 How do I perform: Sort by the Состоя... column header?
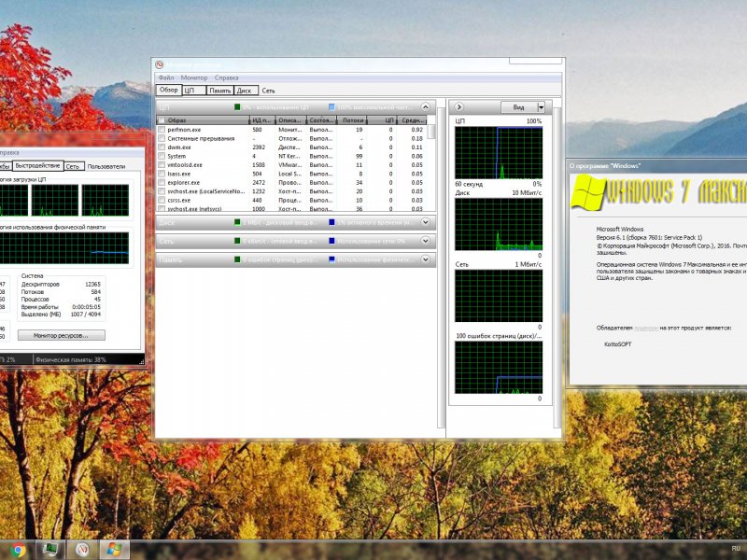(321, 120)
